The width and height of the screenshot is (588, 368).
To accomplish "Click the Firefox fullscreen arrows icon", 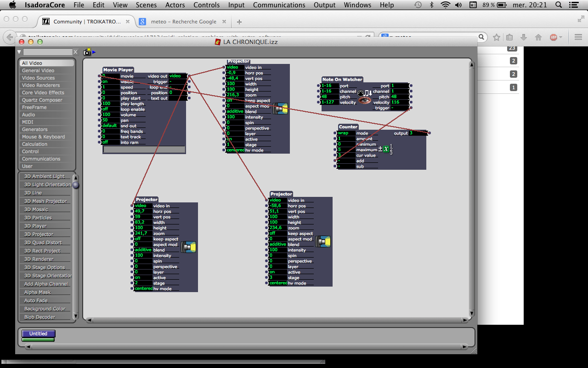I will point(581,19).
